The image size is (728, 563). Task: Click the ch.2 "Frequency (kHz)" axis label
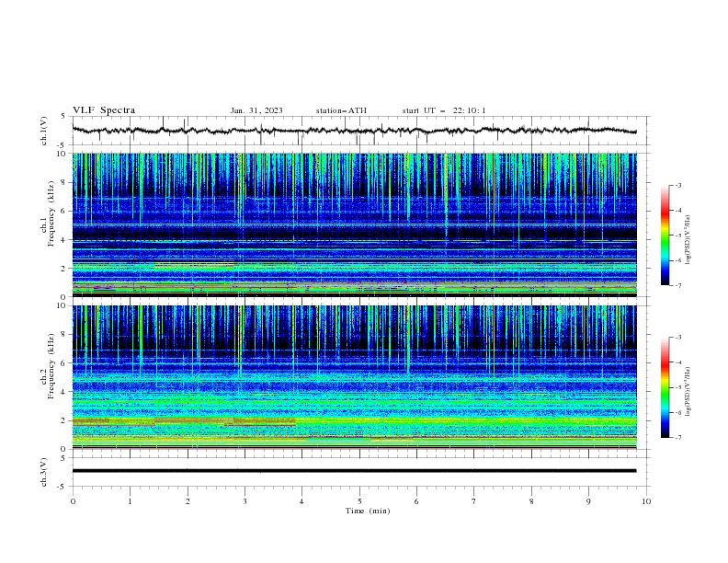coord(51,365)
